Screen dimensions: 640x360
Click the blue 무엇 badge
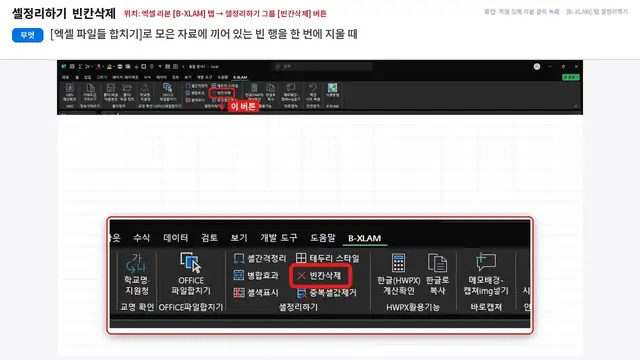point(27,35)
